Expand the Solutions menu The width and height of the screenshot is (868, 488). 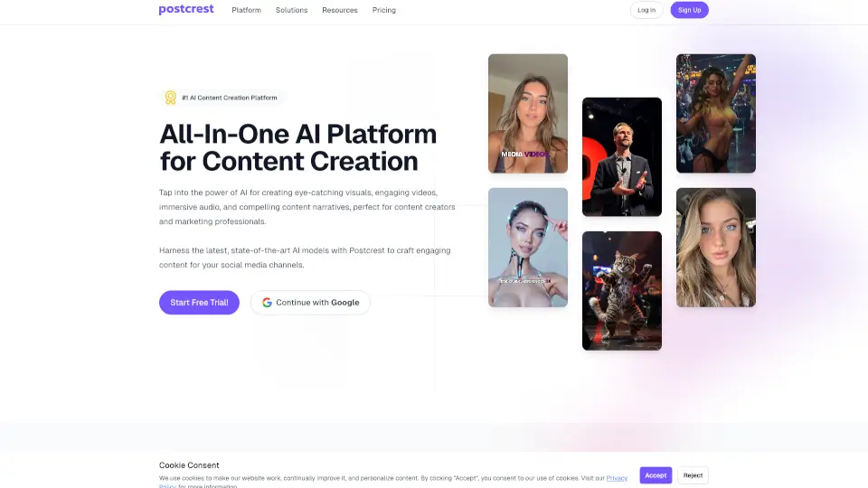[292, 10]
